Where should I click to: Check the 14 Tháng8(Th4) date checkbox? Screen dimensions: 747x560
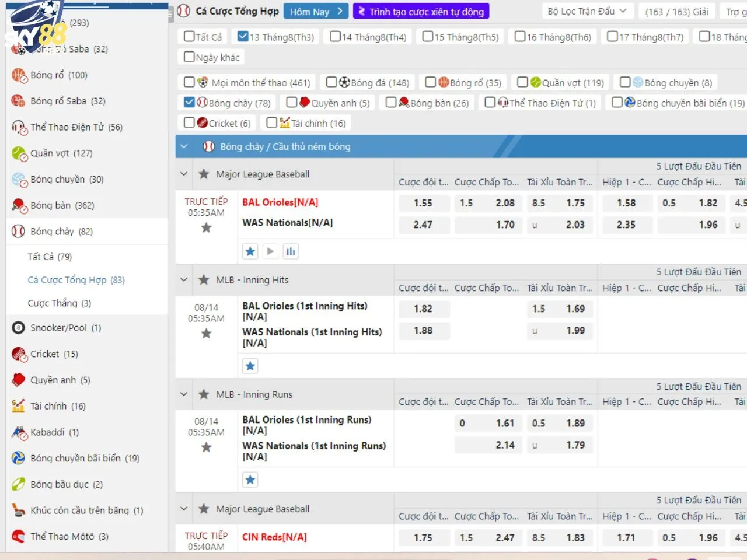tap(335, 36)
